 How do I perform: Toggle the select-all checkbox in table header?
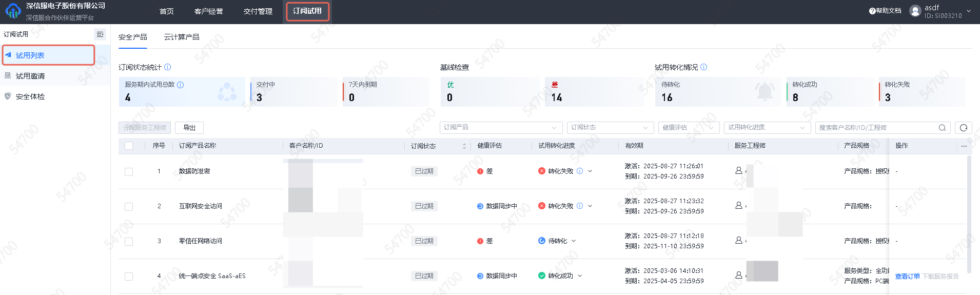coord(129,146)
